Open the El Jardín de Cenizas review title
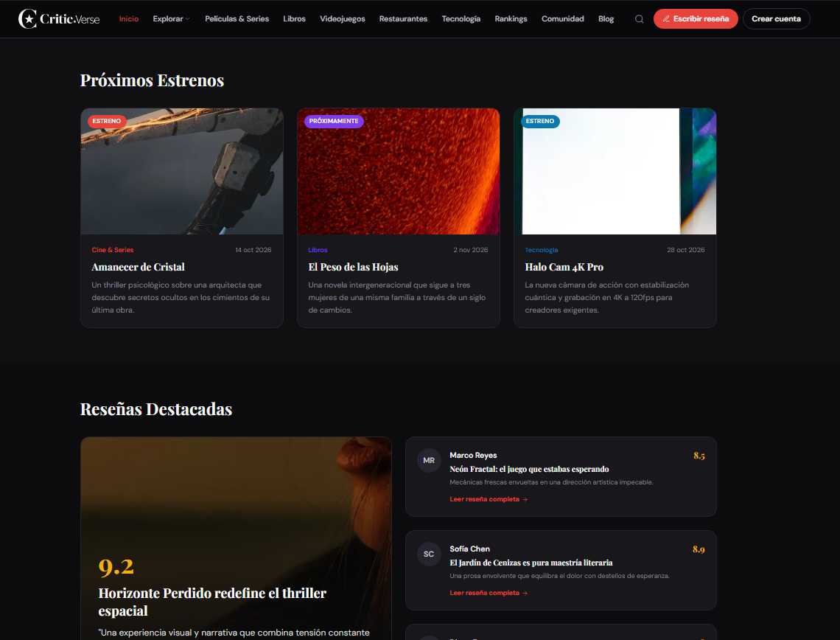840x640 pixels. pyautogui.click(x=531, y=563)
